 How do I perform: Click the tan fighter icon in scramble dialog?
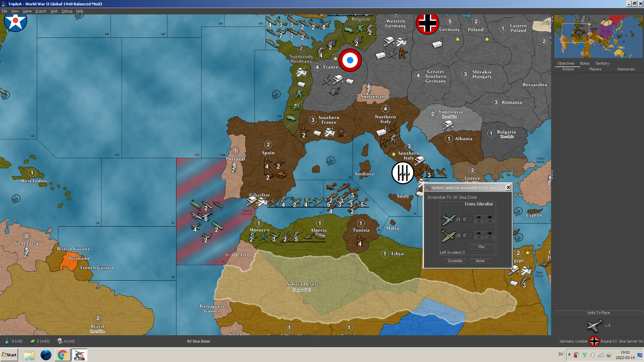click(448, 235)
